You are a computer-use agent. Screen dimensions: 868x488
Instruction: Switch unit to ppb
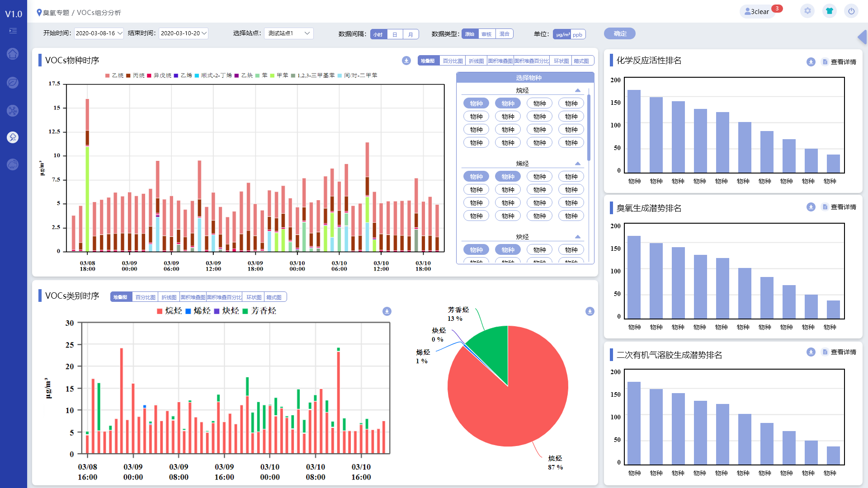pyautogui.click(x=578, y=34)
